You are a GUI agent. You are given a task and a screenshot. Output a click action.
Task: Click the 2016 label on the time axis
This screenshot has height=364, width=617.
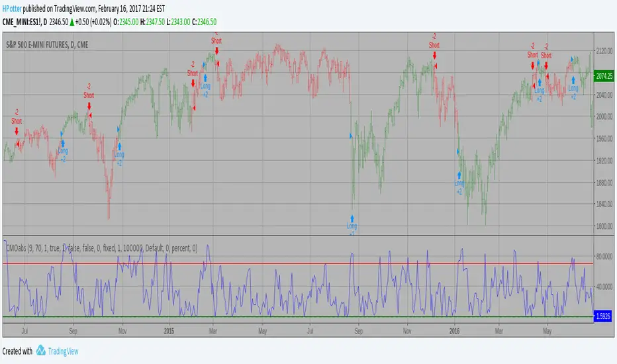[455, 331]
